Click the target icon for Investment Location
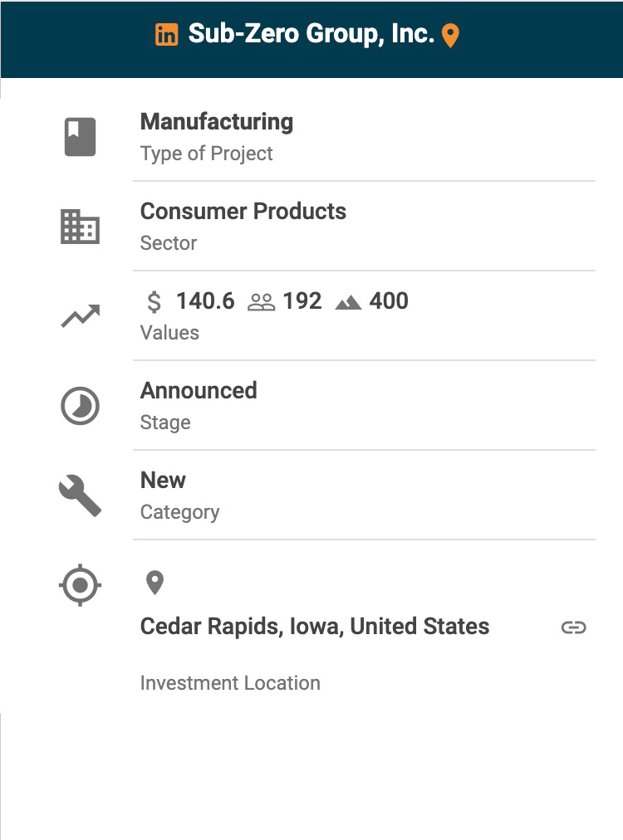The height and width of the screenshot is (840, 623). click(81, 585)
